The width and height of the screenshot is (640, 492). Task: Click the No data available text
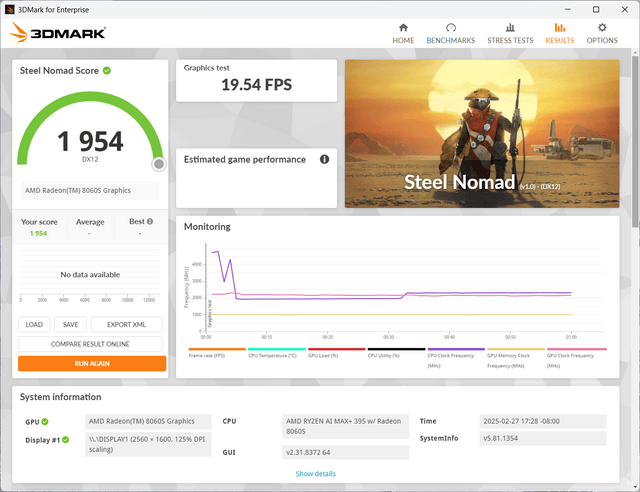pos(90,275)
